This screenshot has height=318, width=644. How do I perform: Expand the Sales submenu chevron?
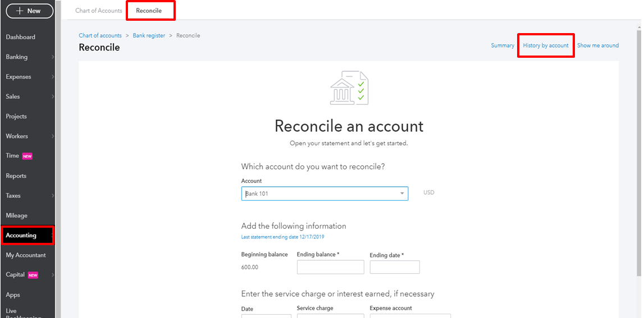pyautogui.click(x=52, y=97)
